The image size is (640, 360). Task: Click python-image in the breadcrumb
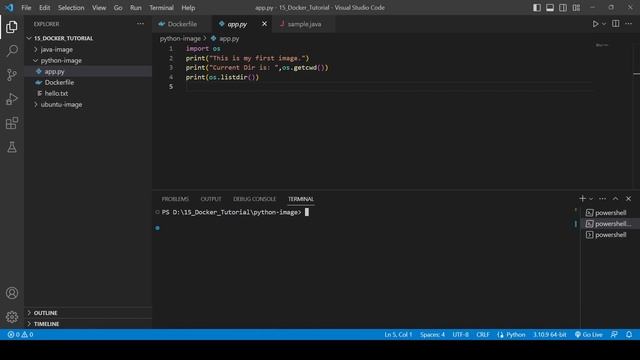180,38
